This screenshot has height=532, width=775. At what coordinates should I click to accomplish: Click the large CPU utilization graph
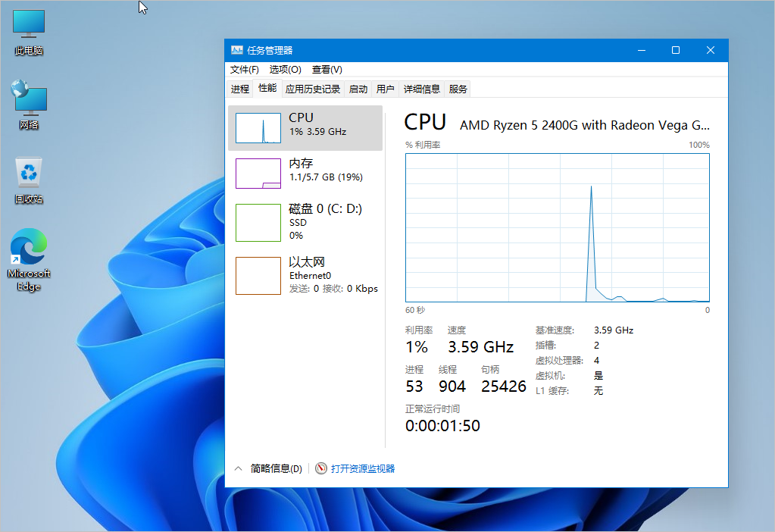(558, 227)
